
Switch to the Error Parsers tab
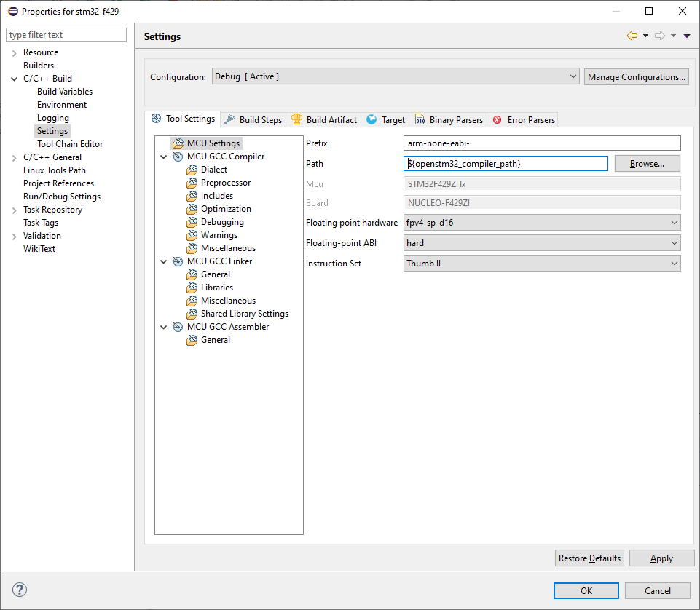pos(524,119)
